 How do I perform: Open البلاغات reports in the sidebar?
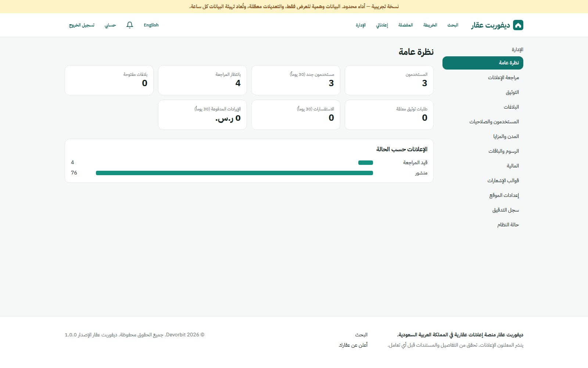pyautogui.click(x=483, y=107)
